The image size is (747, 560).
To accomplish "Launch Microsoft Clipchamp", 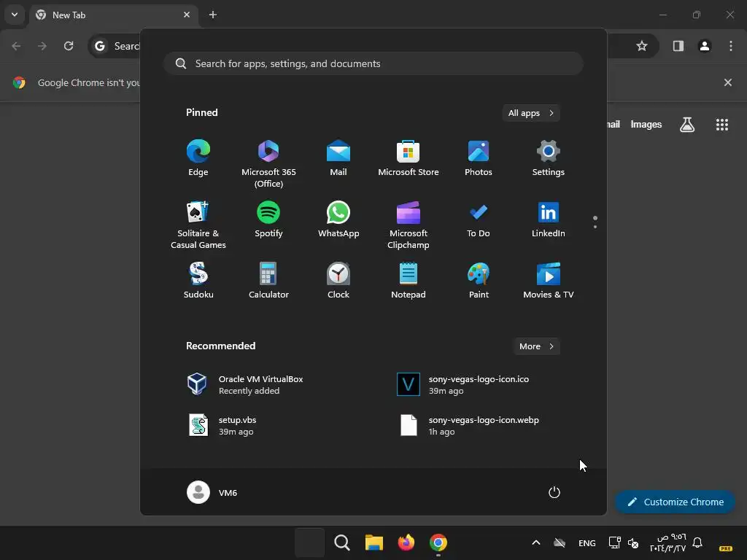I will pos(409,225).
